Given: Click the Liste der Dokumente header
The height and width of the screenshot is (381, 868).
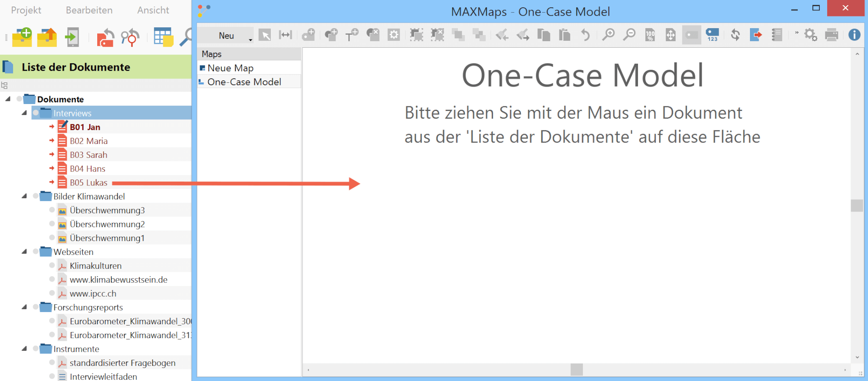Looking at the screenshot, I should (95, 67).
